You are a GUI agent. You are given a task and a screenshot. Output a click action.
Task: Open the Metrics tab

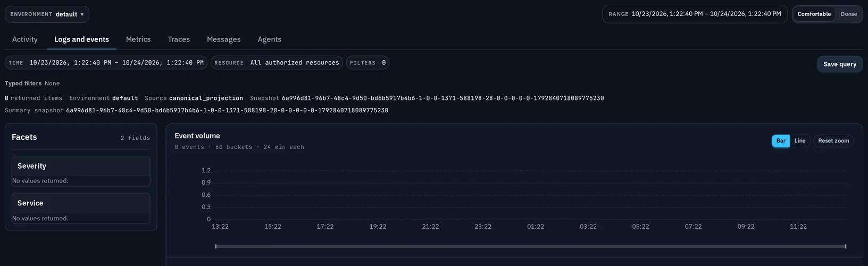(138, 39)
